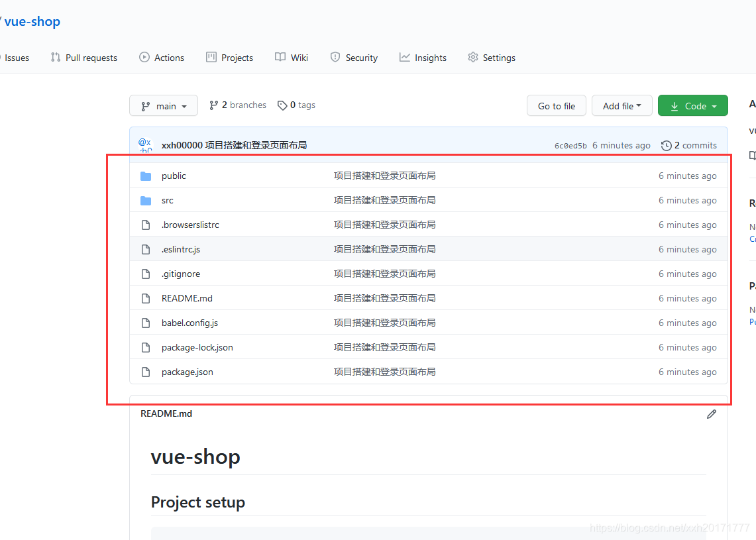Click the Go to file button

coord(557,105)
